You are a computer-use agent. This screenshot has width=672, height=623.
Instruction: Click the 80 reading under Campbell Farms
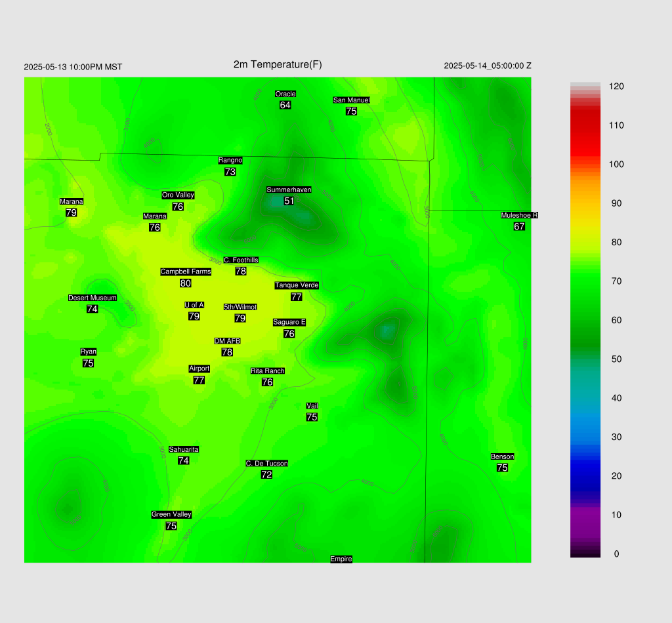coord(185,283)
